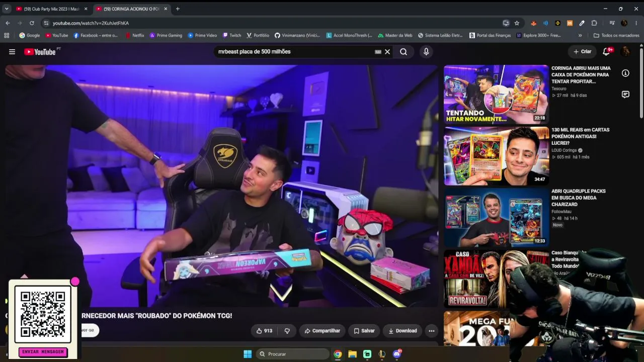
Task: Share the video via Compartilhar
Action: pos(323,331)
